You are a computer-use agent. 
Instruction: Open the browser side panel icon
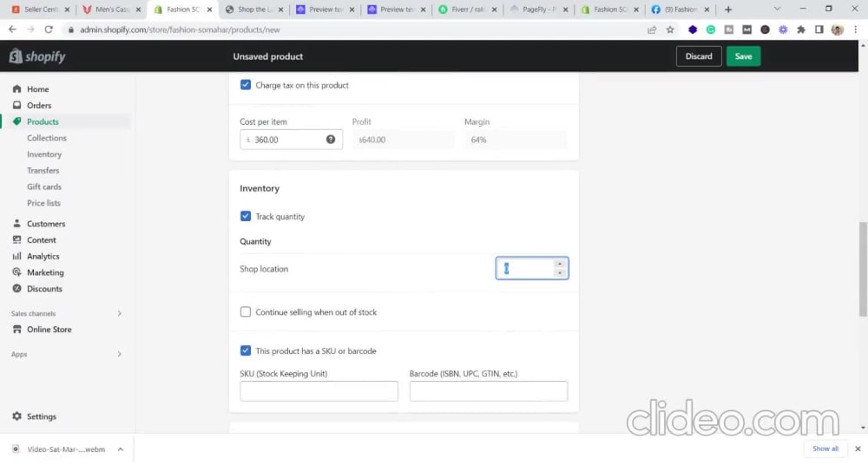[819, 29]
